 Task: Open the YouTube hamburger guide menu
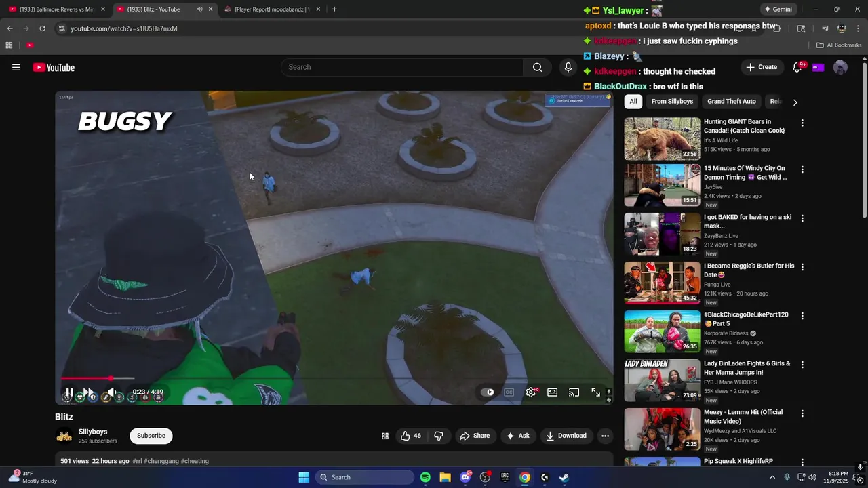[16, 67]
